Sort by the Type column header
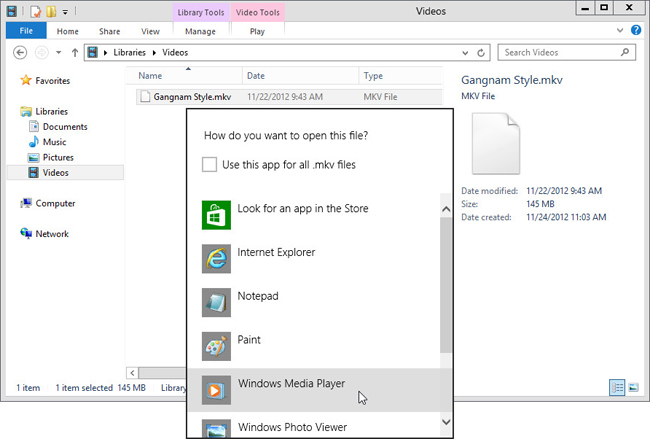 [400, 75]
